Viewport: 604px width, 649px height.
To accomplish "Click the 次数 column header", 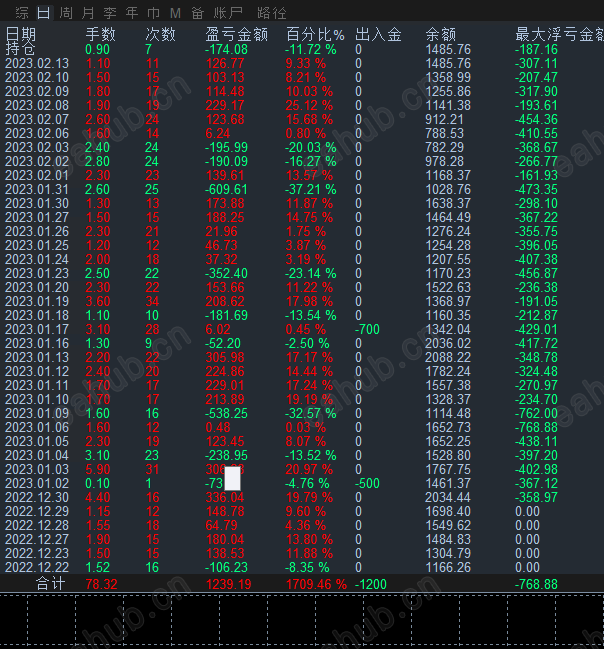I will click(161, 34).
